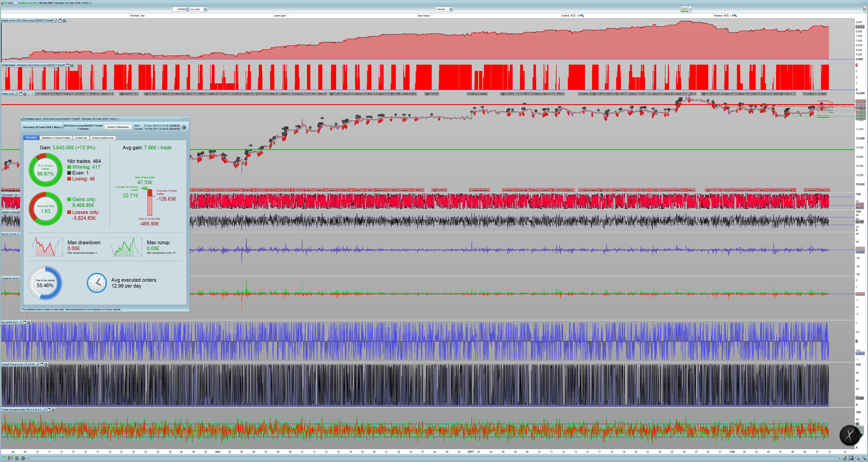
Task: Open Statistics of closed trades tab
Action: point(56,138)
